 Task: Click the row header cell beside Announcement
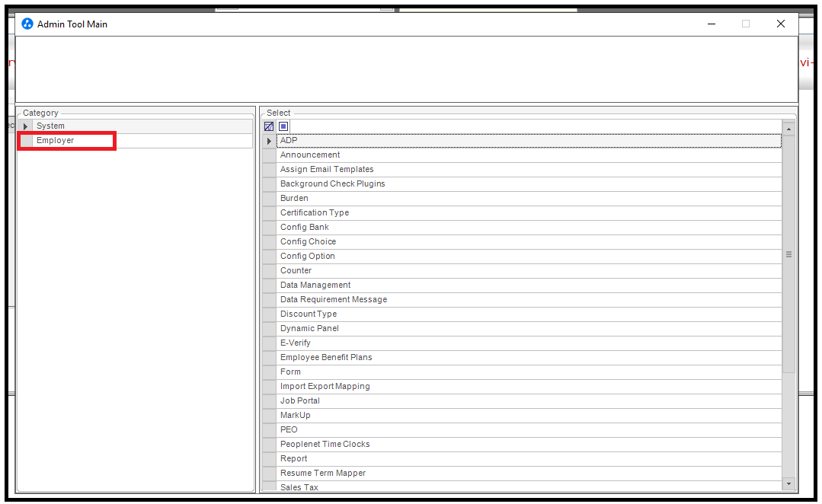[270, 155]
